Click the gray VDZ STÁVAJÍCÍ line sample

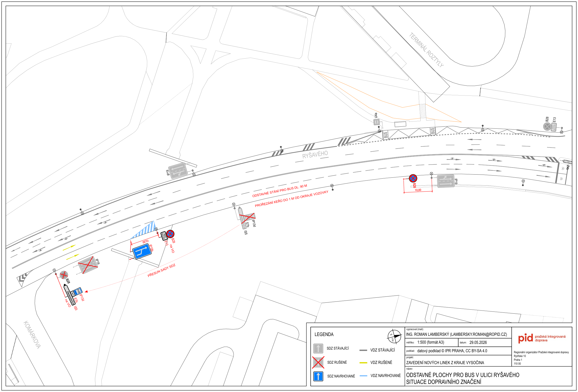[363, 350]
